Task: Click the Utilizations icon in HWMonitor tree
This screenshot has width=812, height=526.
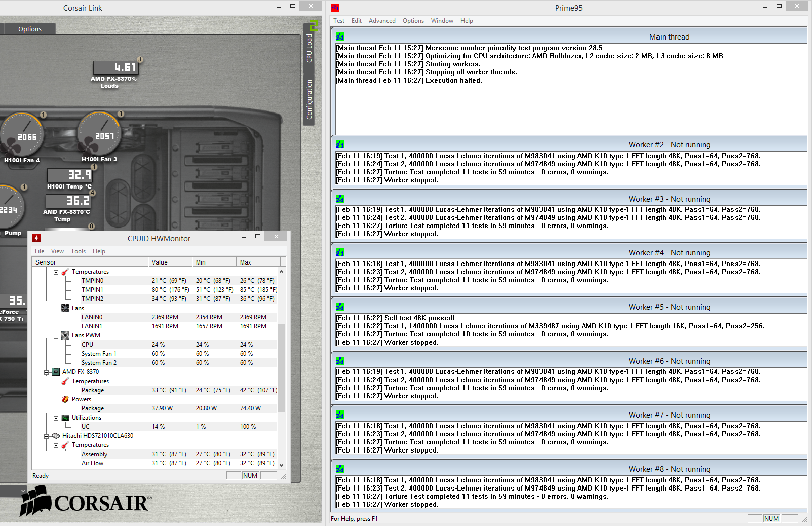Action: [x=65, y=418]
